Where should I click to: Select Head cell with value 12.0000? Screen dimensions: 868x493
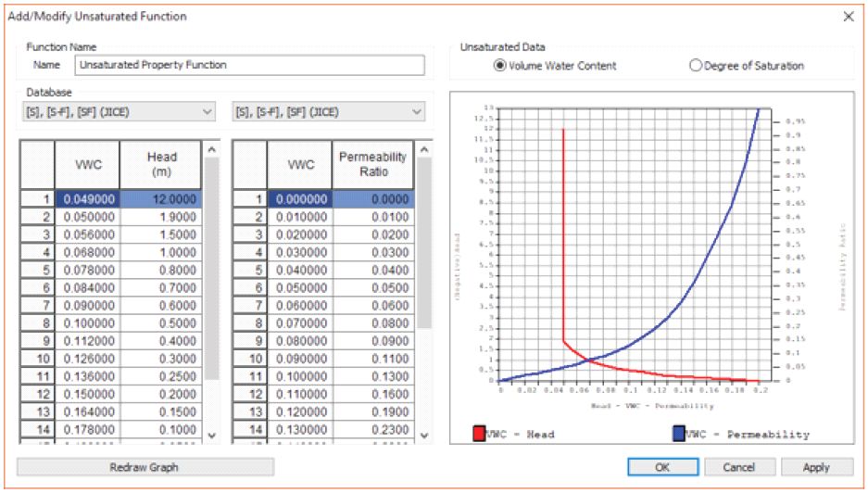pos(160,199)
